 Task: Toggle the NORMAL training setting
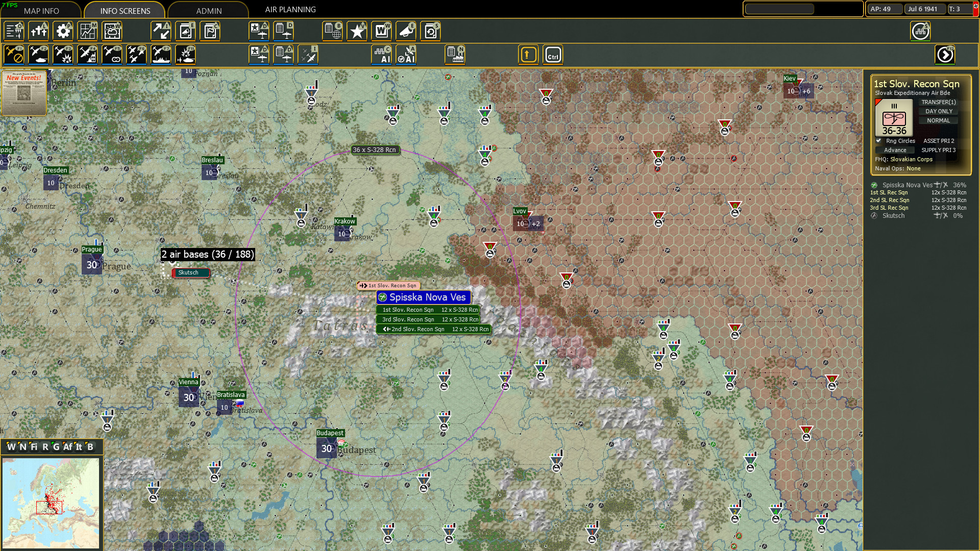(x=939, y=120)
